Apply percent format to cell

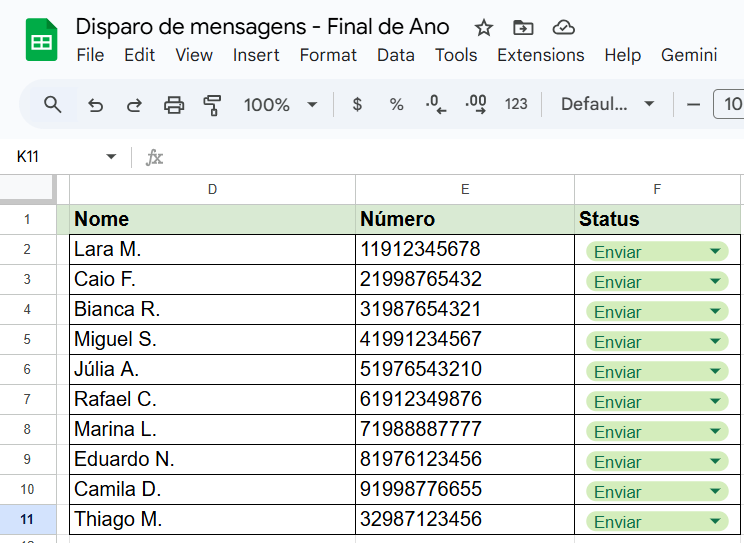coord(396,104)
